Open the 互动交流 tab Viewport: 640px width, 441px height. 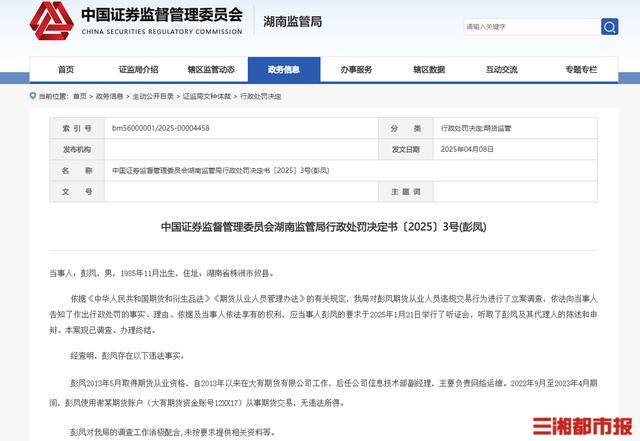coord(501,70)
